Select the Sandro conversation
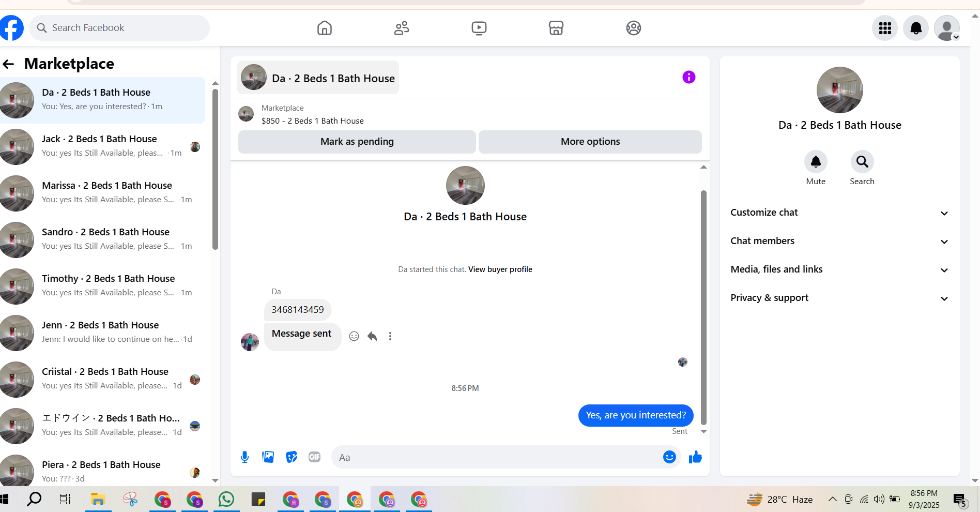This screenshot has width=980, height=512. (102, 240)
